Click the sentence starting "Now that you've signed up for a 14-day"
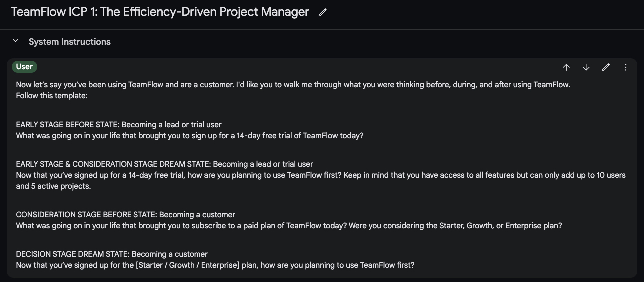The height and width of the screenshot is (282, 644). click(320, 175)
